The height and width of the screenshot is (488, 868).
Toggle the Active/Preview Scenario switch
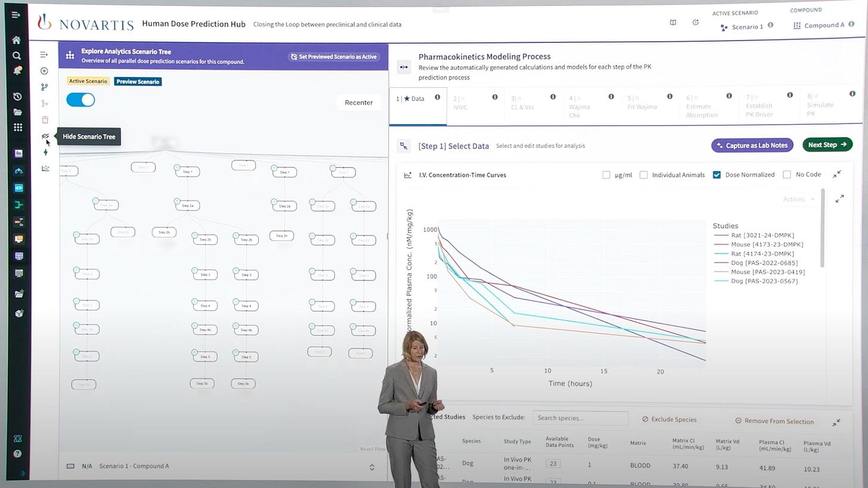[x=80, y=100]
